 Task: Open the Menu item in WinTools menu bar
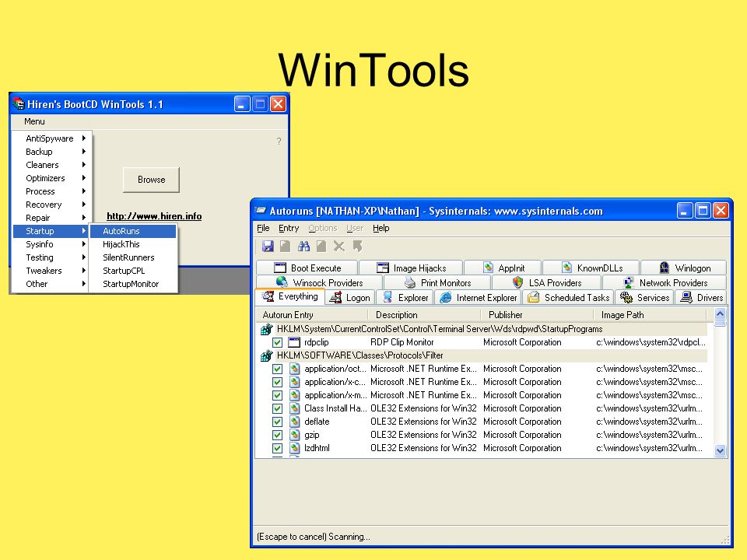click(34, 121)
